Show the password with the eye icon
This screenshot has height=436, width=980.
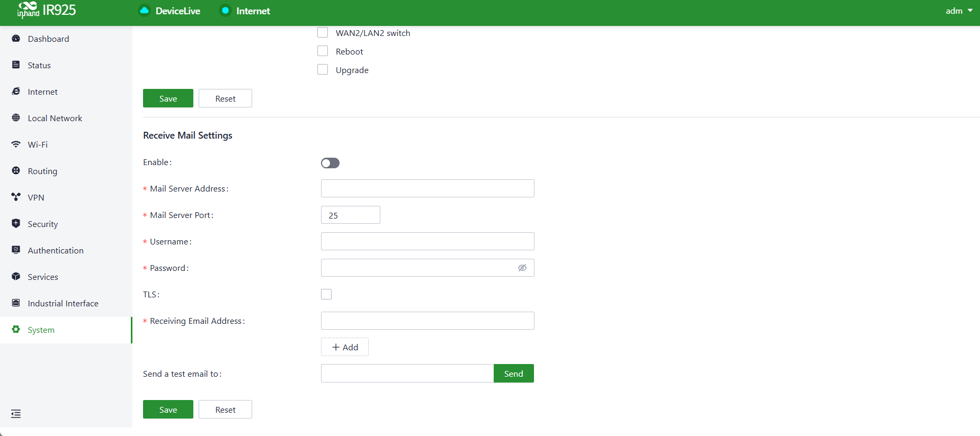pyautogui.click(x=522, y=268)
